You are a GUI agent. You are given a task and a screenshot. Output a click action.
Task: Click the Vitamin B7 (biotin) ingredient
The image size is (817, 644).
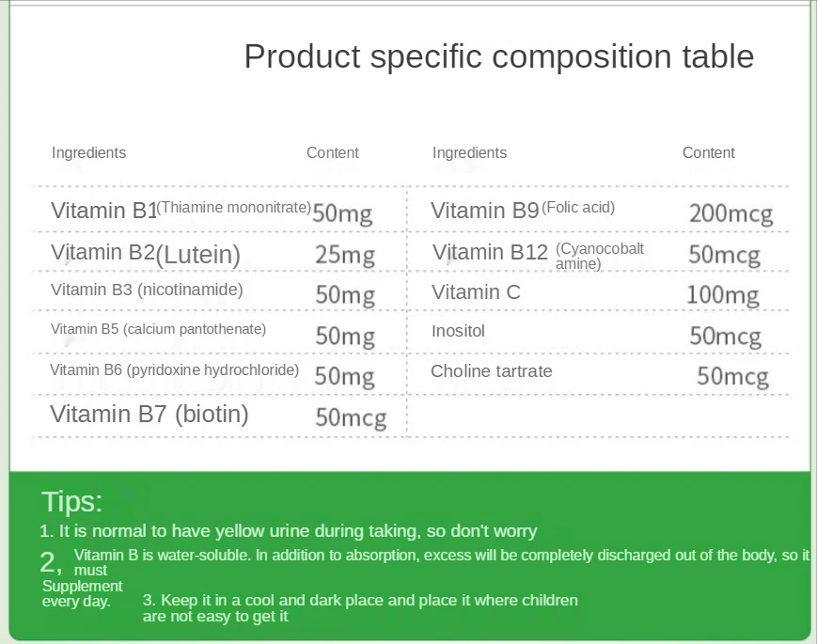point(149,414)
